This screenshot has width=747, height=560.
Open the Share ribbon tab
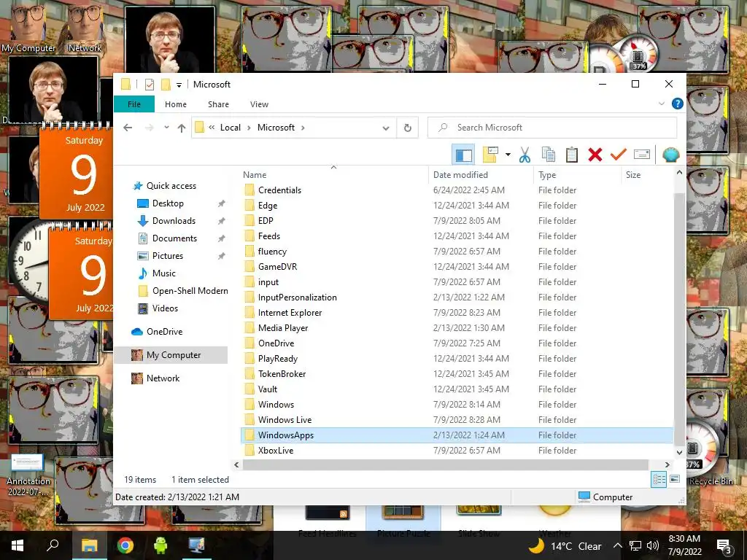tap(218, 104)
